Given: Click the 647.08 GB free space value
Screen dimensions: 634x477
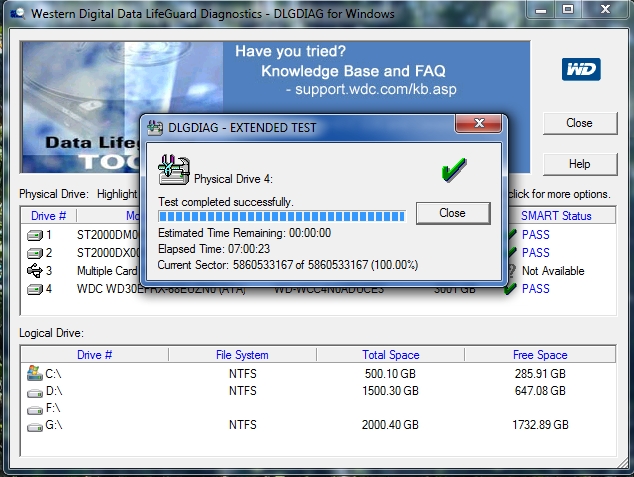Looking at the screenshot, I should pyautogui.click(x=540, y=391).
